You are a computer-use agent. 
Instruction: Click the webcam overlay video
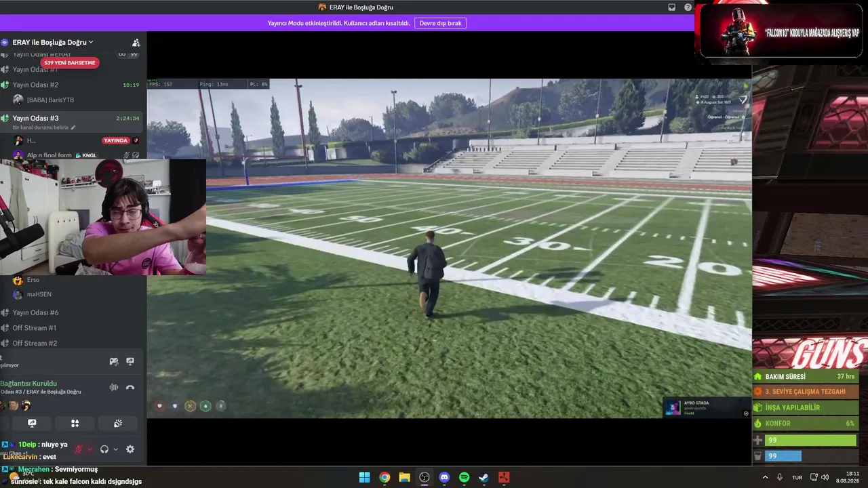tap(102, 217)
